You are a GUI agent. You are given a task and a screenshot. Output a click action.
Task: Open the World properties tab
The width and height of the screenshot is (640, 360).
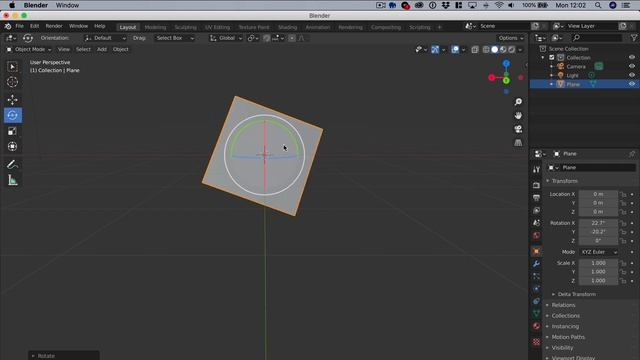point(536,235)
